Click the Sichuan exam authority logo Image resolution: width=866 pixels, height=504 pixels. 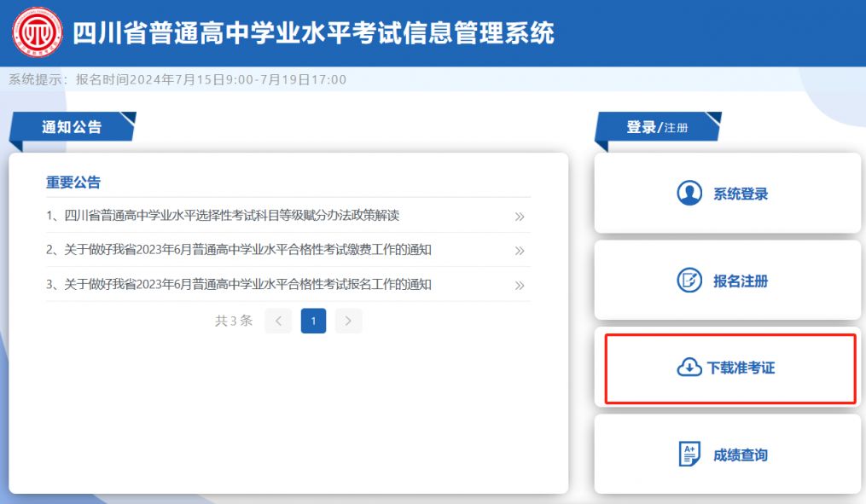(x=37, y=32)
